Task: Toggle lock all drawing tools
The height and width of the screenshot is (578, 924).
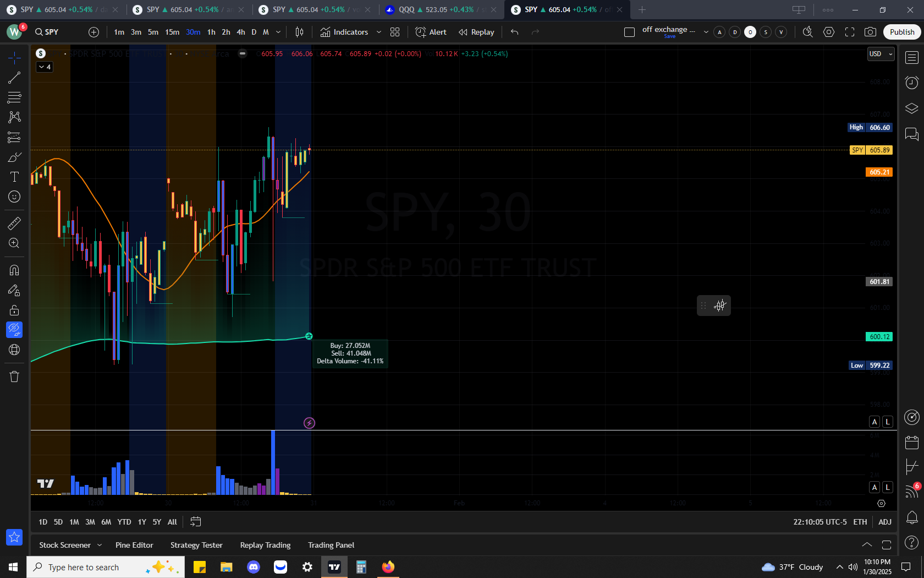Action: click(14, 310)
